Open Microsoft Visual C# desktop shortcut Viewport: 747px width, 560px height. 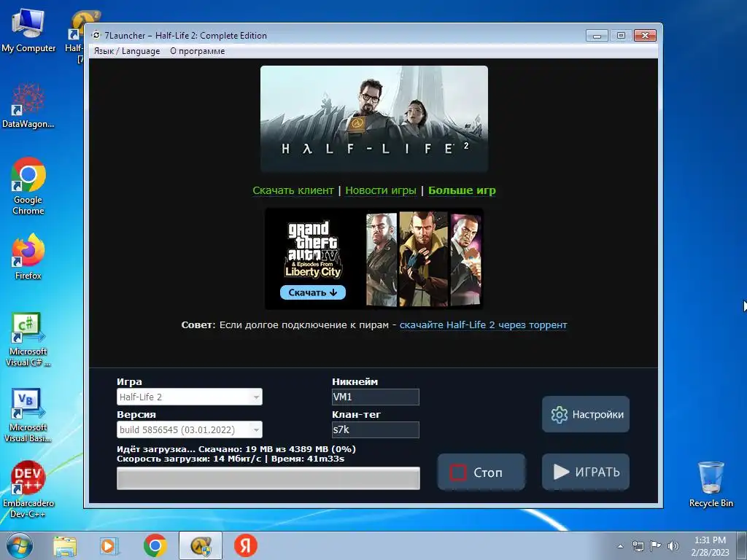pyautogui.click(x=28, y=339)
